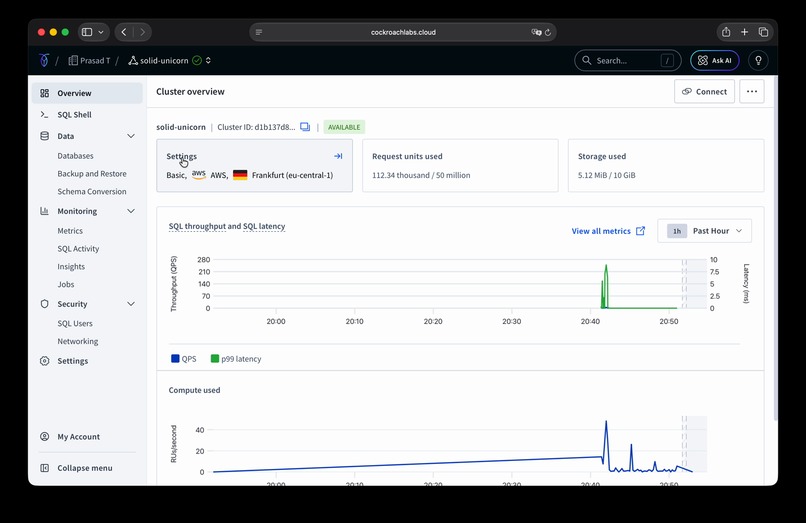The height and width of the screenshot is (523, 806).
Task: Copy the Cluster ID with copy icon
Action: (x=305, y=127)
